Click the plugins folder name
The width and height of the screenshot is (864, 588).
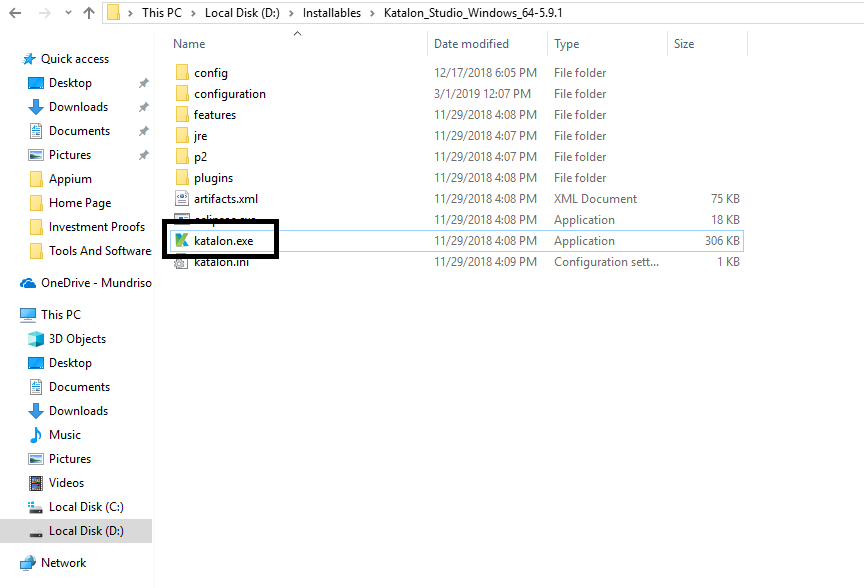coord(213,178)
